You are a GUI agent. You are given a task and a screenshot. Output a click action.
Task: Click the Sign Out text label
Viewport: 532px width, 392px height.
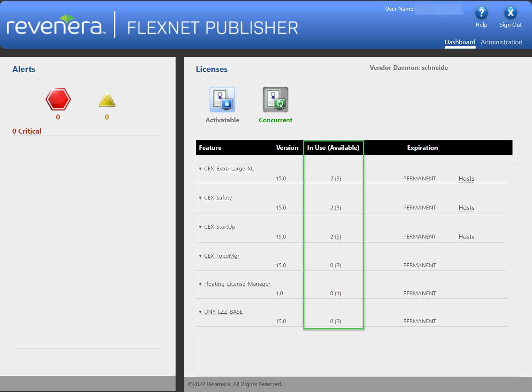[x=510, y=25]
